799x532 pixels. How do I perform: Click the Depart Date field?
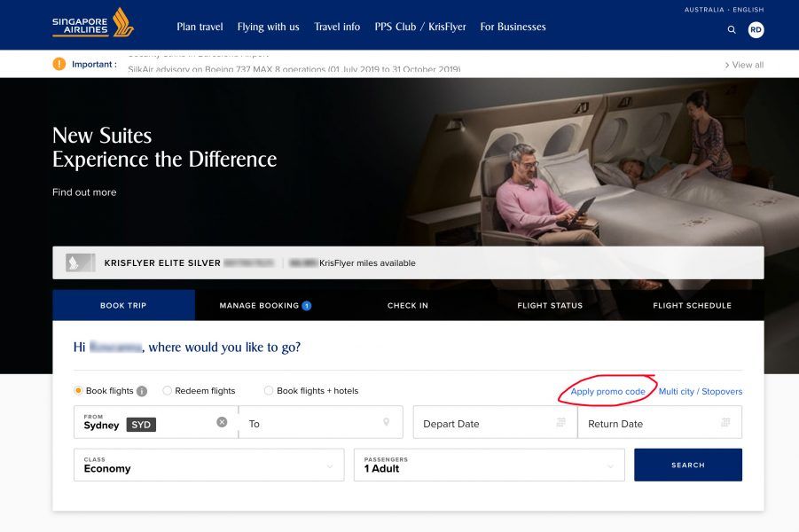[496, 422]
